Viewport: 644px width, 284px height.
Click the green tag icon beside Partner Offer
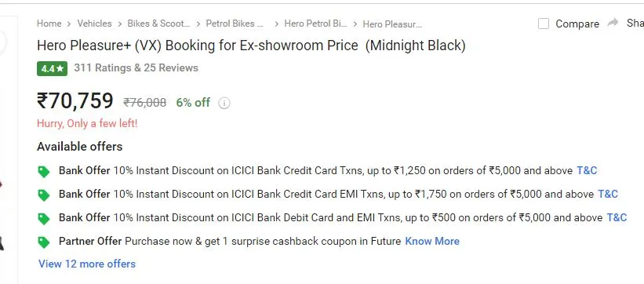(44, 242)
